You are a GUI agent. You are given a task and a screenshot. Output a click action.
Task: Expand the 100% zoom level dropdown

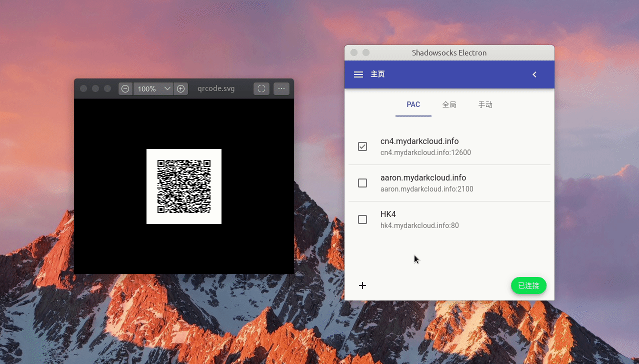click(167, 89)
